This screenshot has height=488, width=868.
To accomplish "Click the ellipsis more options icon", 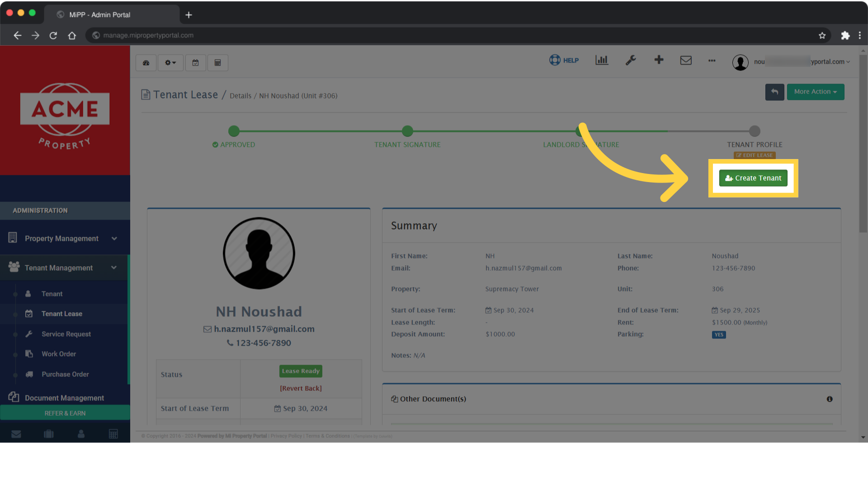I will coord(712,61).
